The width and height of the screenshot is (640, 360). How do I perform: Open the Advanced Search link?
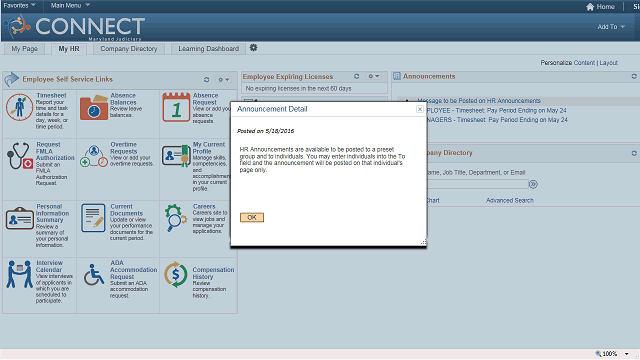(509, 200)
